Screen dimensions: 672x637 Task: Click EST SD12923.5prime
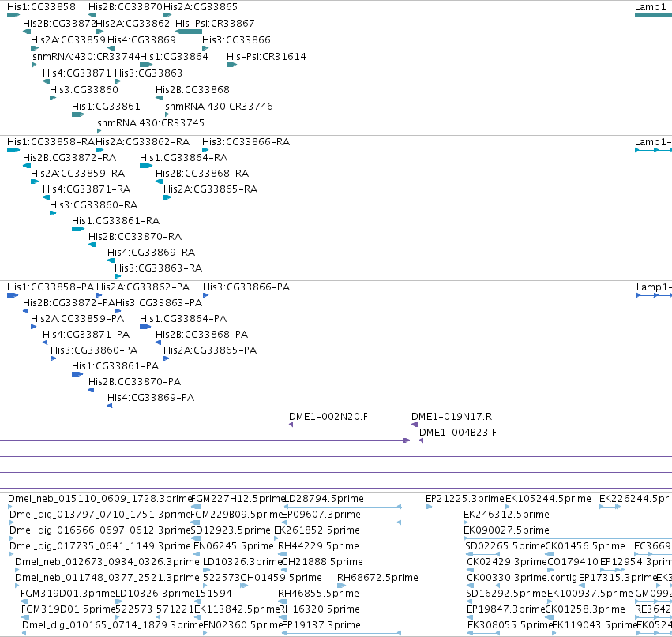point(231,530)
